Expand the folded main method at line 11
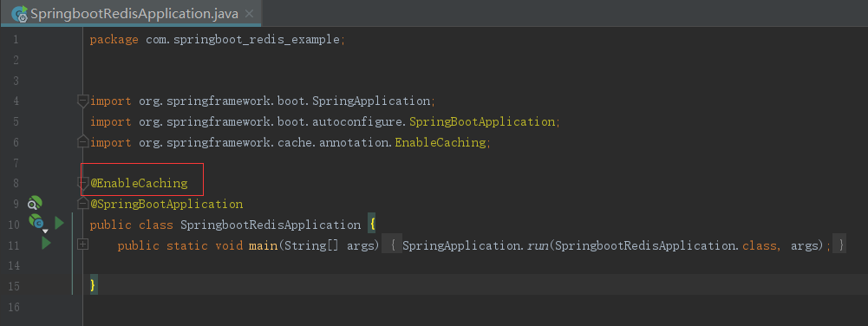Screen dimensions: 868x326 pyautogui.click(x=83, y=244)
